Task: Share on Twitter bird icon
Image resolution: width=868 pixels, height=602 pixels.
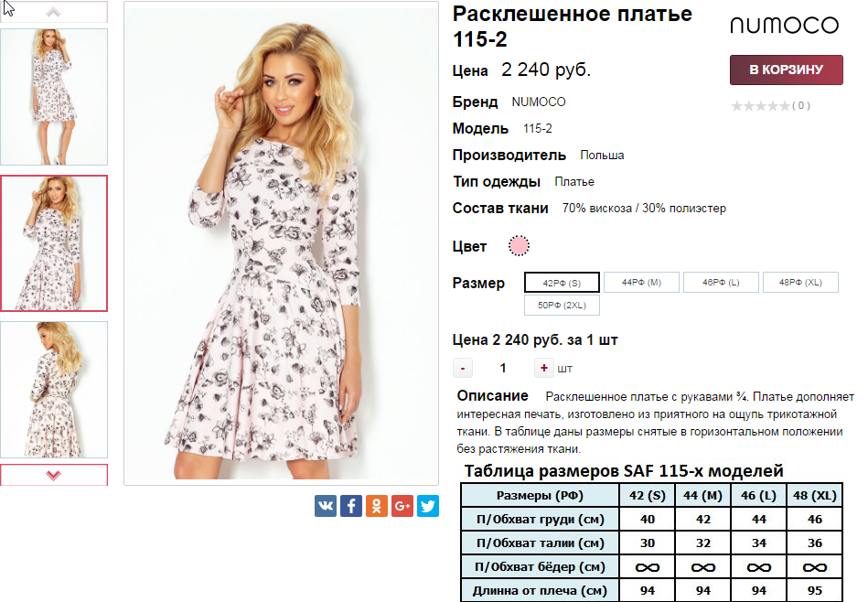Action: point(428,506)
